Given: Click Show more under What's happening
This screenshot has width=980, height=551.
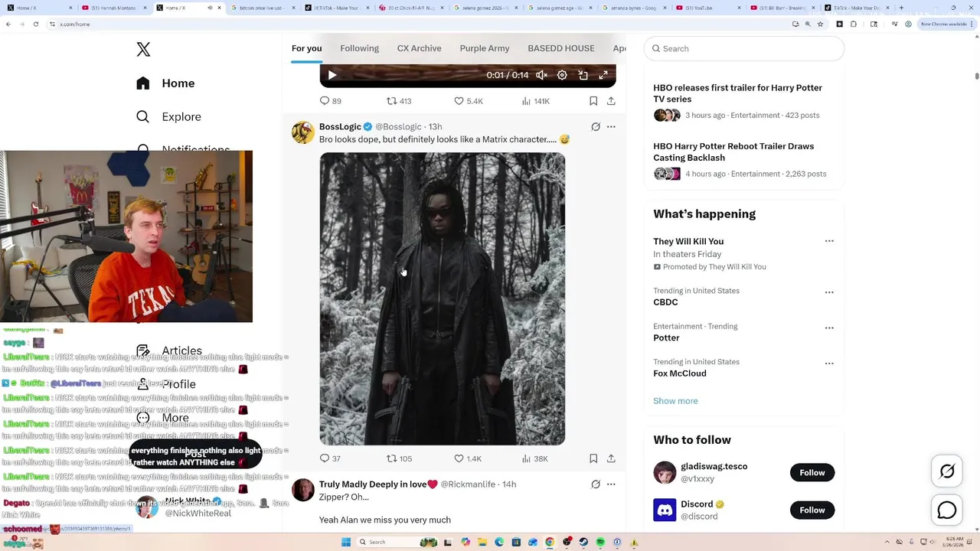Looking at the screenshot, I should point(675,401).
